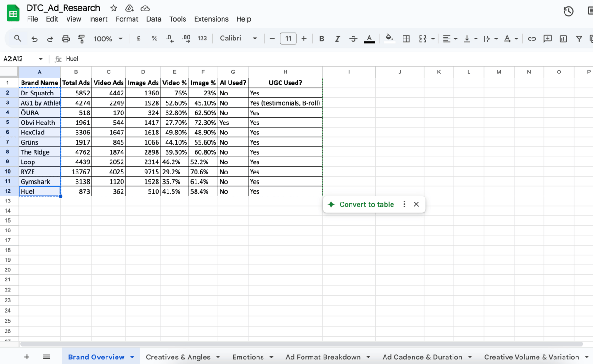
Task: Open the Help menu
Action: (244, 19)
